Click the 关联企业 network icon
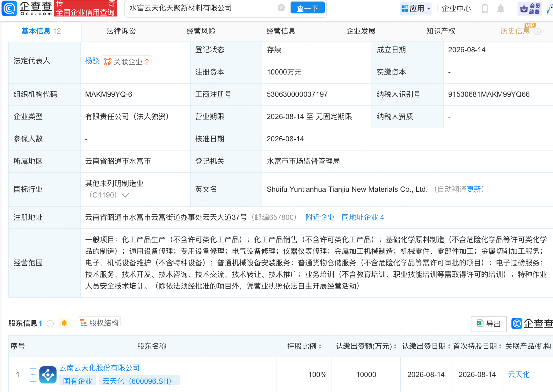This screenshot has height=392, width=553. (108, 62)
